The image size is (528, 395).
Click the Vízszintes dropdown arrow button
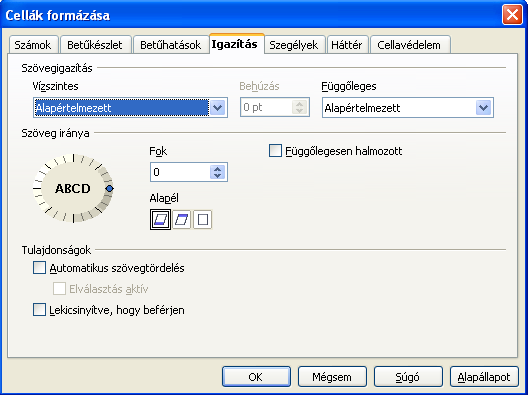tap(218, 108)
